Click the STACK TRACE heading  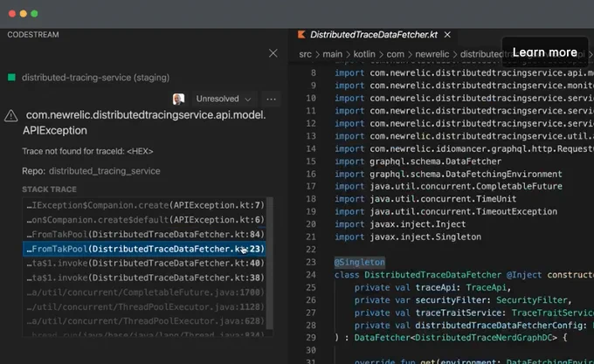49,189
